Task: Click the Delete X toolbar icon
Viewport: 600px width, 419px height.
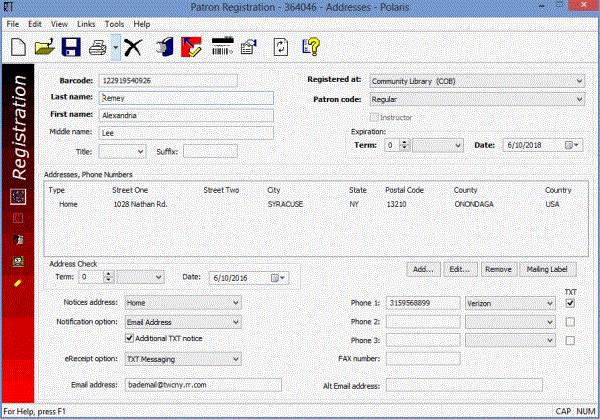Action: point(134,46)
